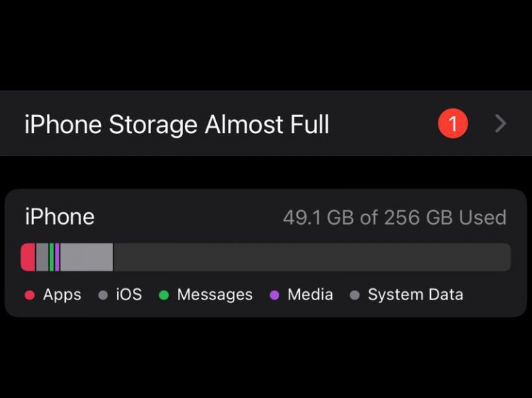Viewport: 532px width, 398px height.
Task: Tap the green dot beside Messages legend
Action: [164, 295]
